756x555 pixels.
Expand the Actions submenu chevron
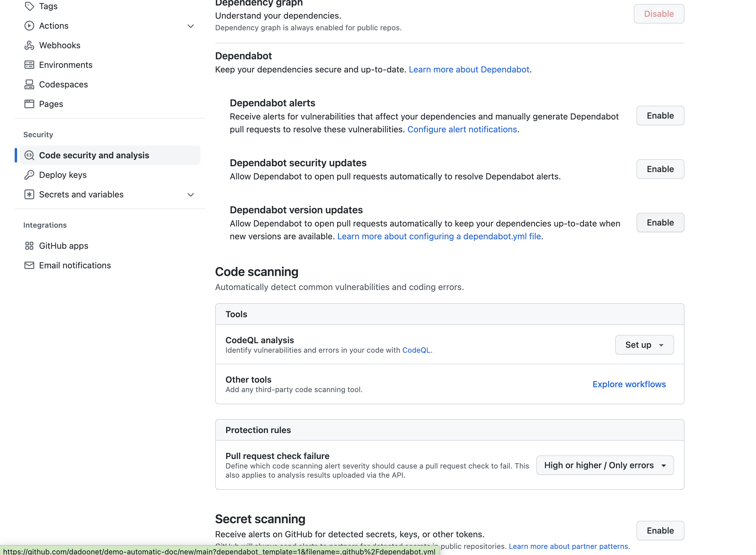[191, 26]
